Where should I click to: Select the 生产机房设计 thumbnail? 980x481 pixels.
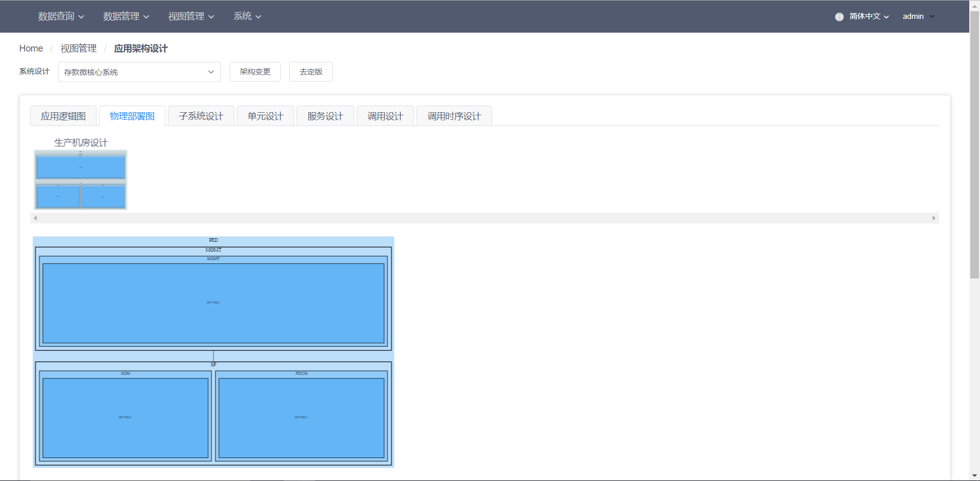81,180
